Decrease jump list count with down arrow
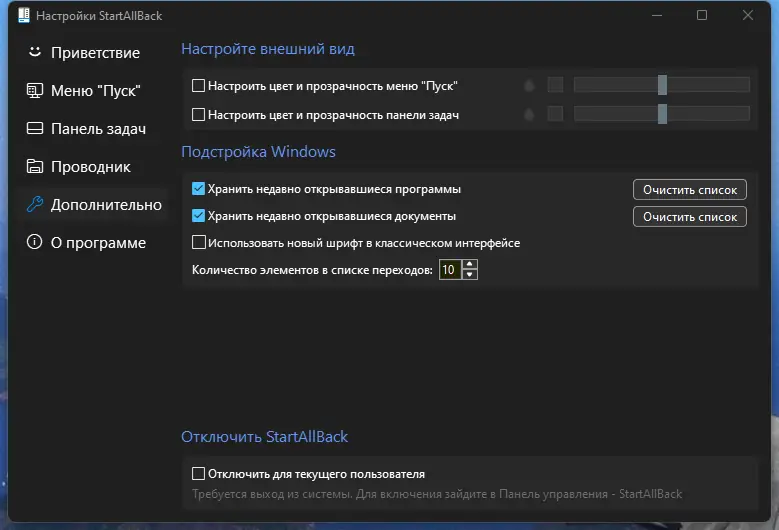Screen dimensions: 779x530 coord(469,275)
